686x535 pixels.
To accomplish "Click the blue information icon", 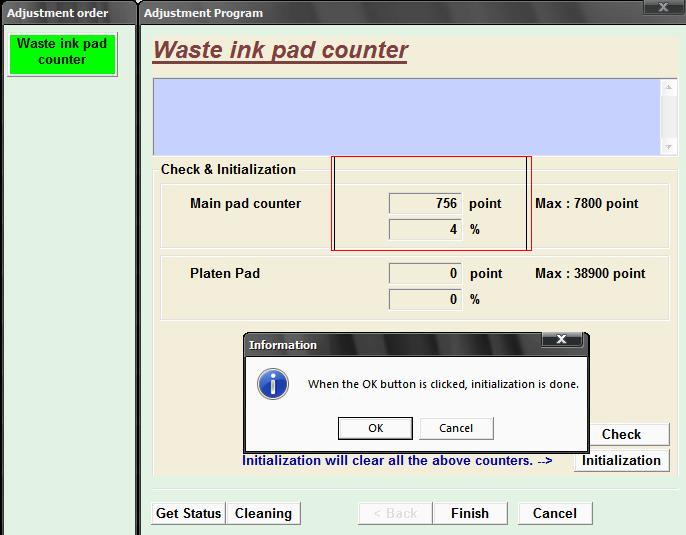I will tap(273, 384).
